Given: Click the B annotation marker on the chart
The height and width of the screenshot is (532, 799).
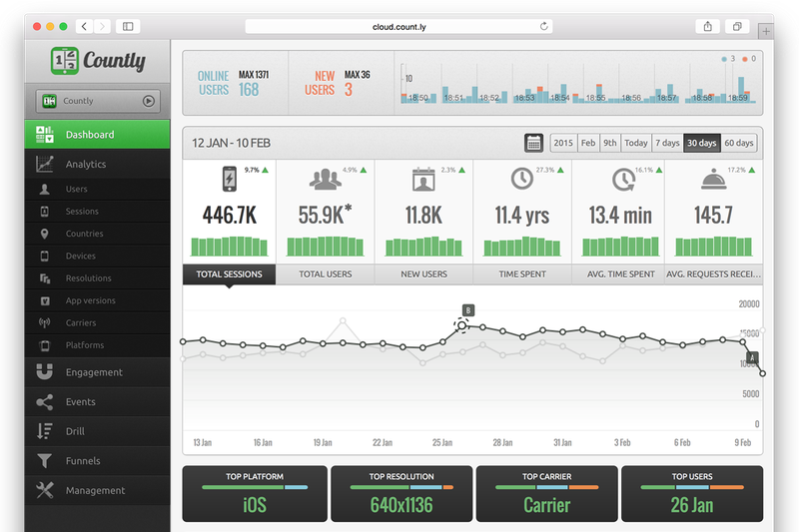Looking at the screenshot, I should point(467,310).
